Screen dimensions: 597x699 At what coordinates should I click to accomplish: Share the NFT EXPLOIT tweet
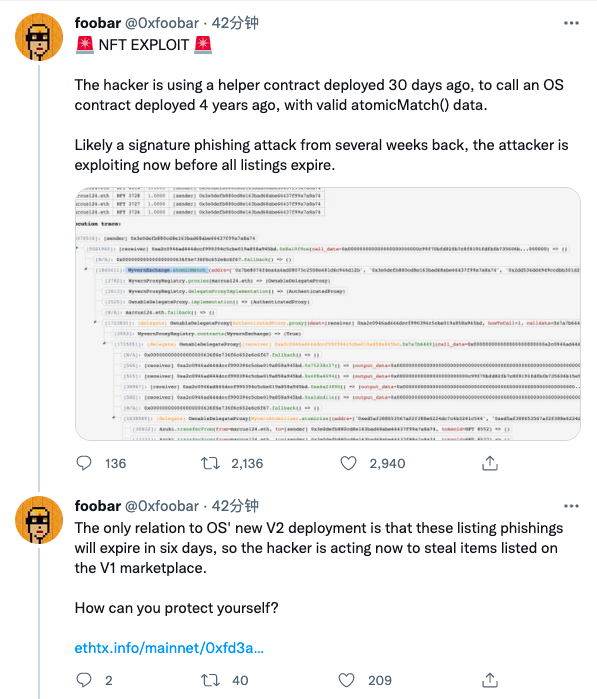490,463
